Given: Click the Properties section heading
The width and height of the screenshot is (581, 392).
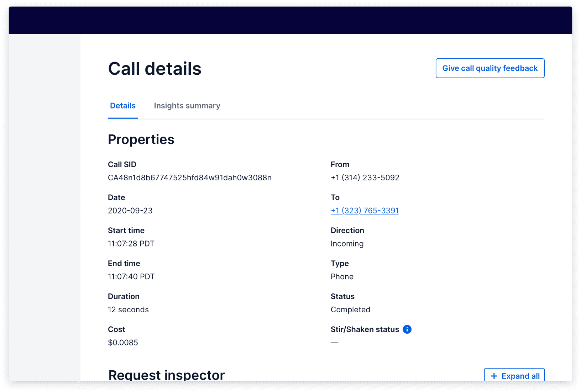Looking at the screenshot, I should pyautogui.click(x=141, y=139).
